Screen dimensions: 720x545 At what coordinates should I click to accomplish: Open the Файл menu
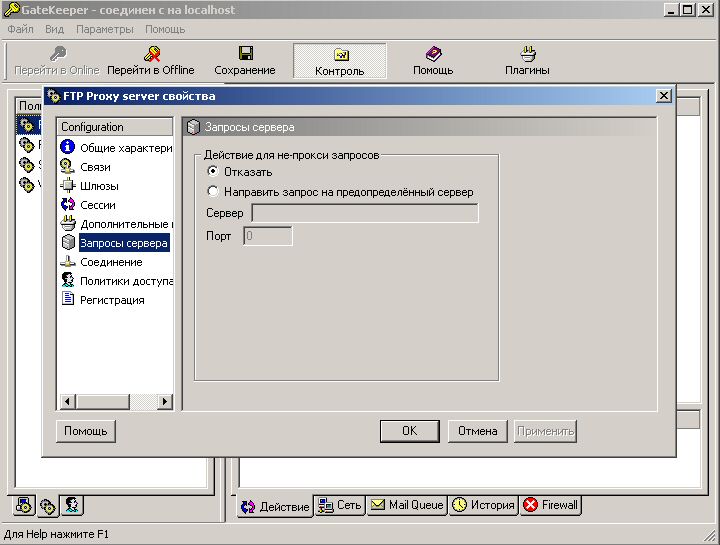pos(21,29)
